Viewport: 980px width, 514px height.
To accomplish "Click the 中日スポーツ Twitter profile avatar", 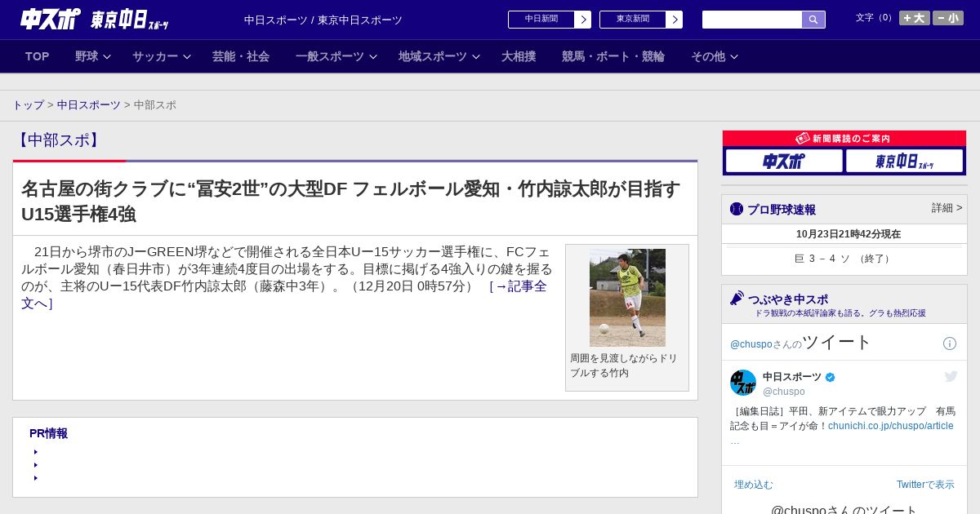I will 743,383.
